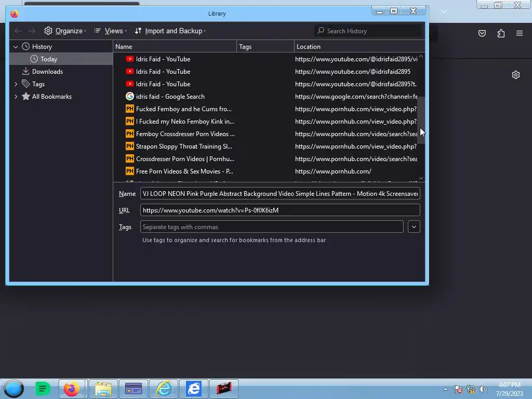Click the network tray icon

click(471, 389)
